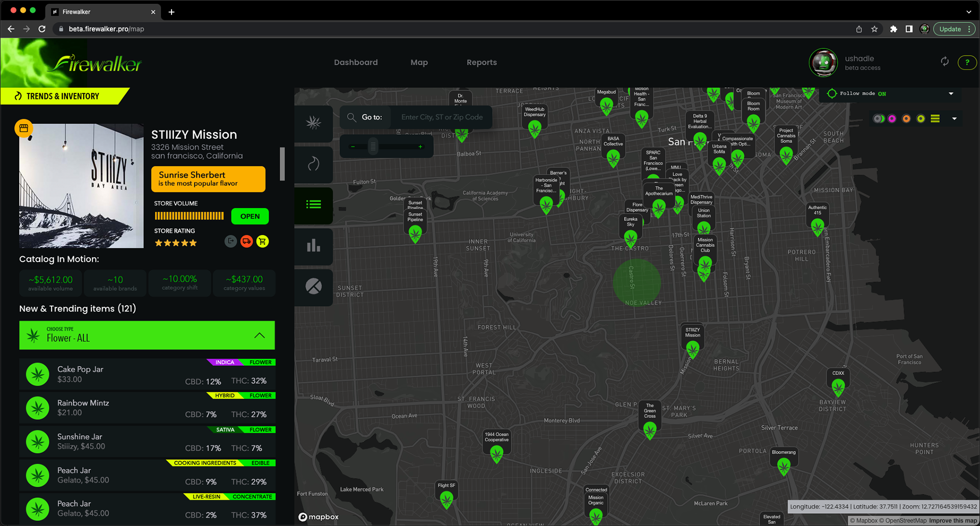Image resolution: width=980 pixels, height=526 pixels.
Task: Click the cannabis leaf map sidebar icon
Action: [x=313, y=122]
